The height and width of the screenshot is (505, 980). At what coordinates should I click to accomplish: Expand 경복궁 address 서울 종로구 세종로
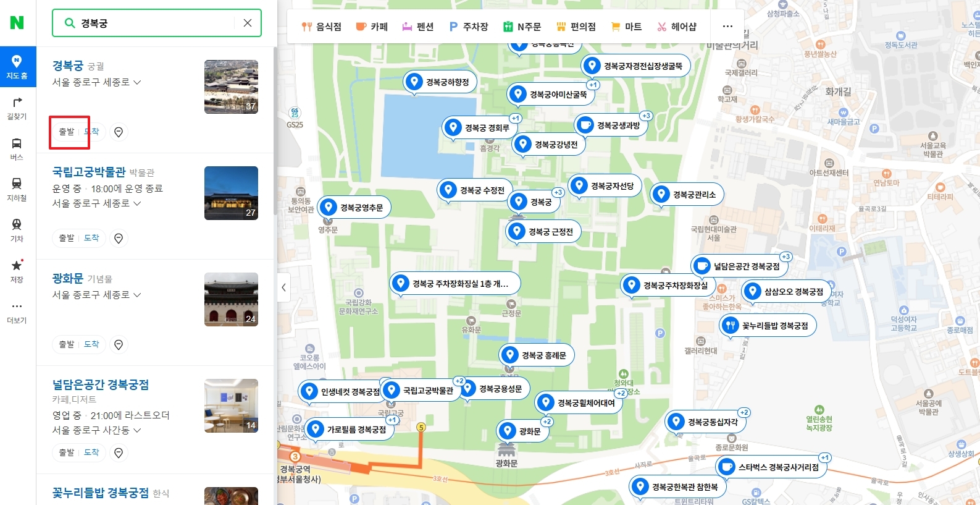tap(96, 82)
